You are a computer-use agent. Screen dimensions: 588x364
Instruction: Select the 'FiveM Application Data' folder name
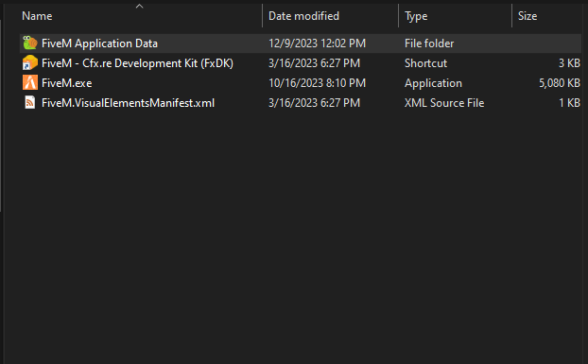tap(99, 43)
